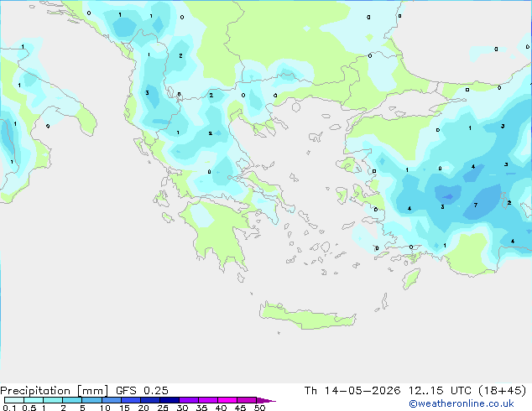Click the legend arrow tip above 50

pyautogui.click(x=266, y=401)
